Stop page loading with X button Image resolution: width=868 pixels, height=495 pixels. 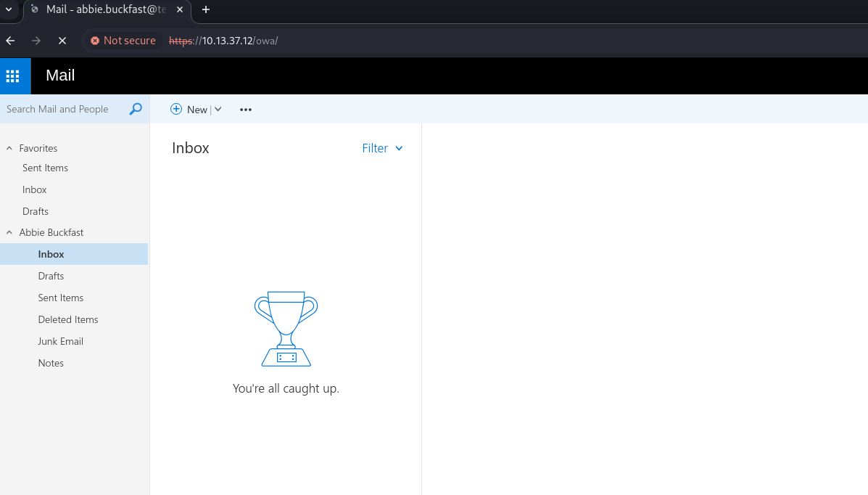[62, 41]
